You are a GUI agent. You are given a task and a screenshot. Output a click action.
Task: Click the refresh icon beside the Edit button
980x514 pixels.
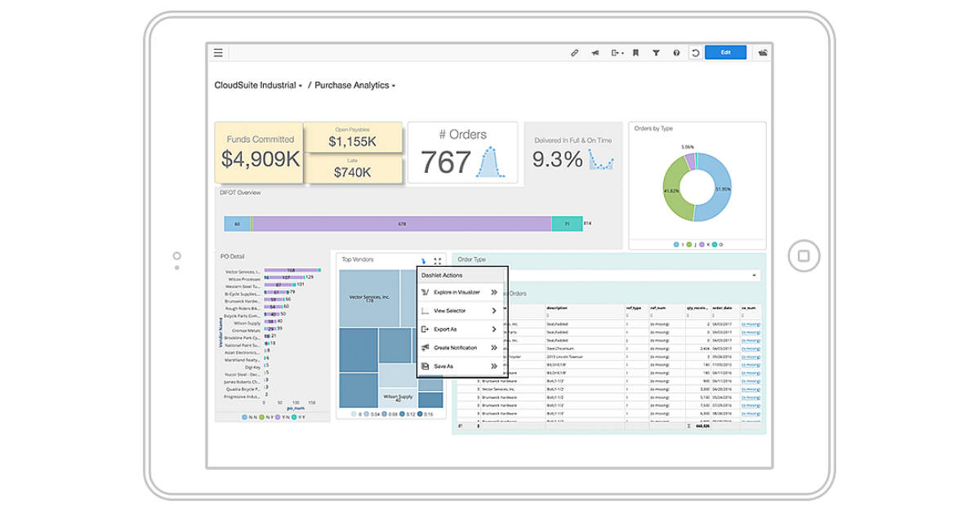pos(696,51)
